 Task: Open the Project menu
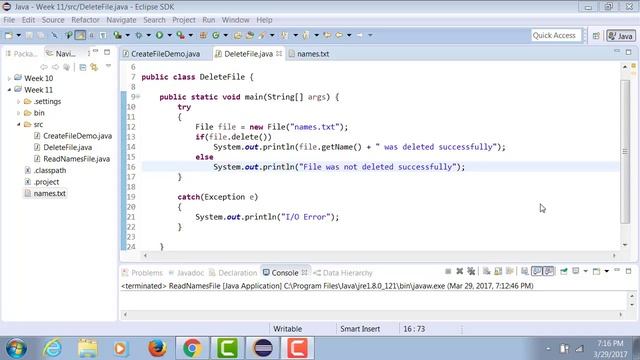tap(184, 20)
